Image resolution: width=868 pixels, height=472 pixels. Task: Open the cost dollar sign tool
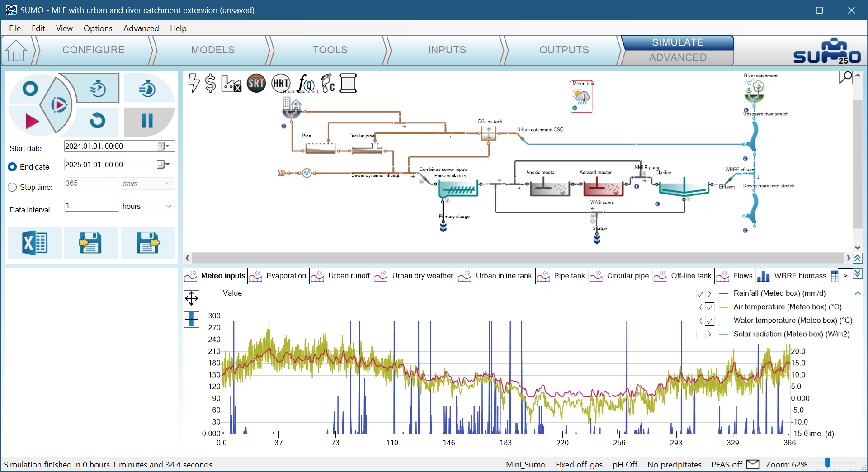(210, 83)
